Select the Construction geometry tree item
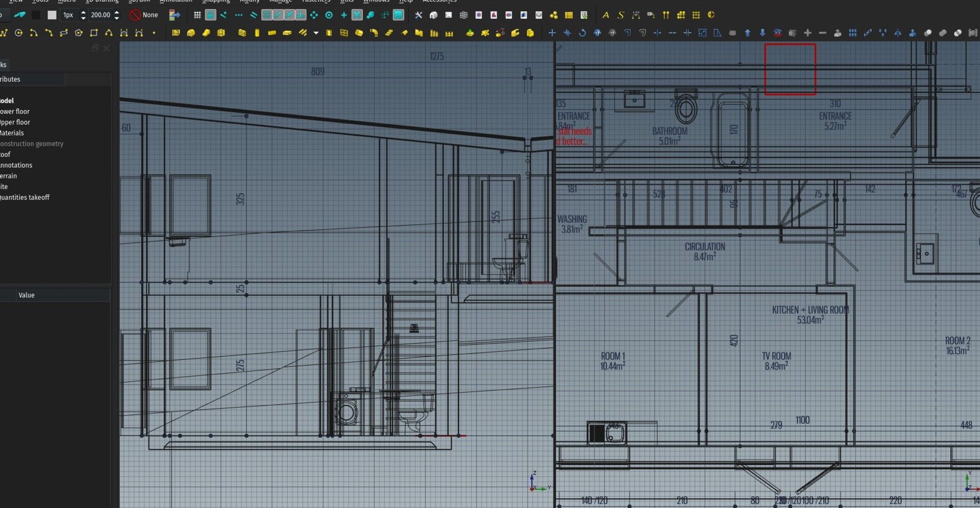 [x=32, y=143]
